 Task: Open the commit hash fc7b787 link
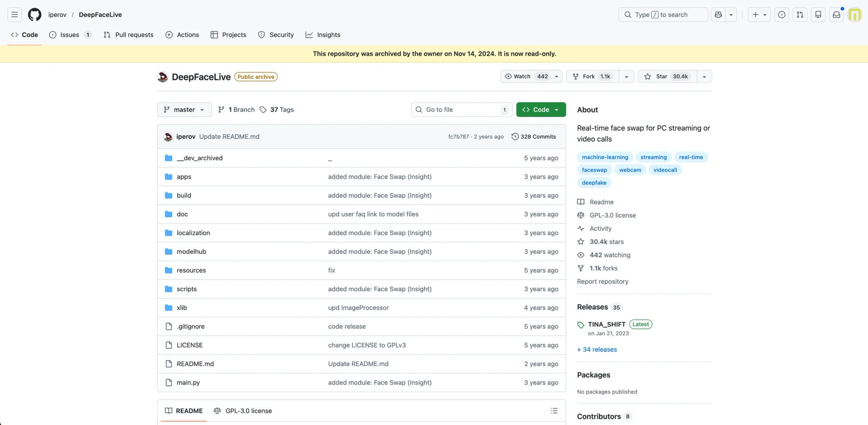459,136
